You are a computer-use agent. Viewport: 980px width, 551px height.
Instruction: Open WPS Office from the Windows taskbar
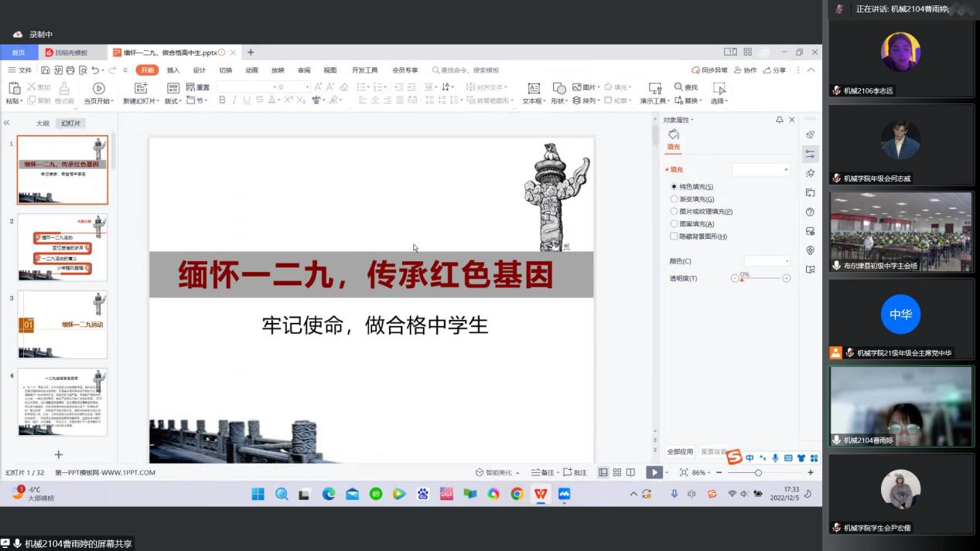click(x=541, y=494)
